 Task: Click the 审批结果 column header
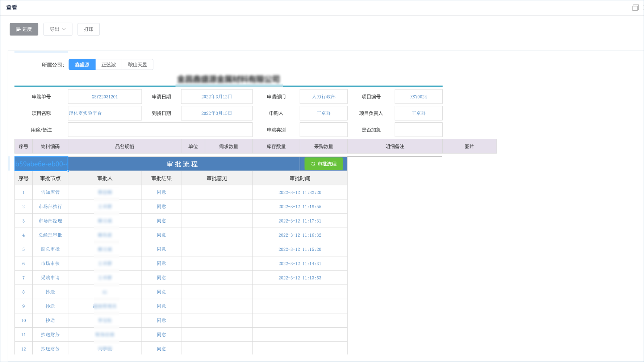coord(162,178)
